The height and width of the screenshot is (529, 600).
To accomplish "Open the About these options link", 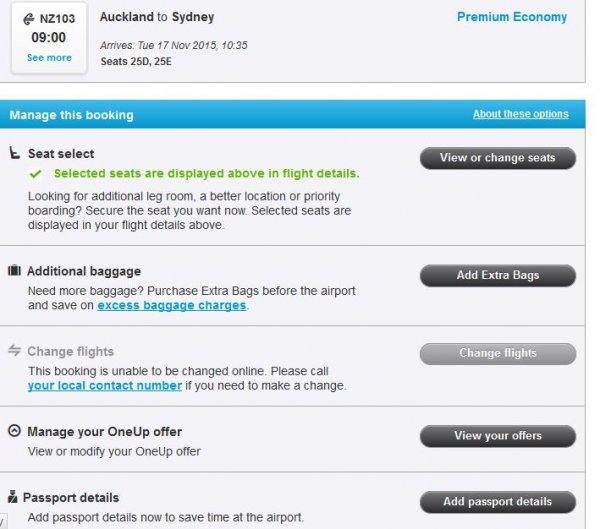I will coord(520,114).
